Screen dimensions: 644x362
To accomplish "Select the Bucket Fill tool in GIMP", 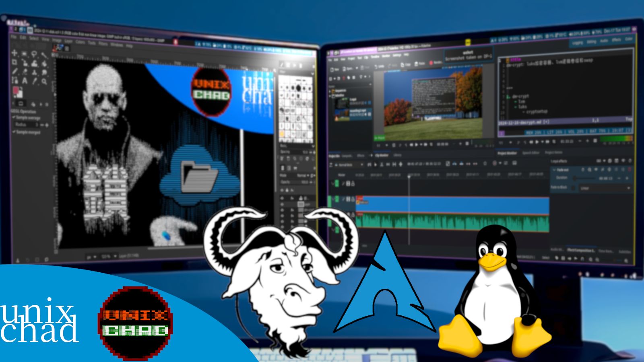I will 44,64.
